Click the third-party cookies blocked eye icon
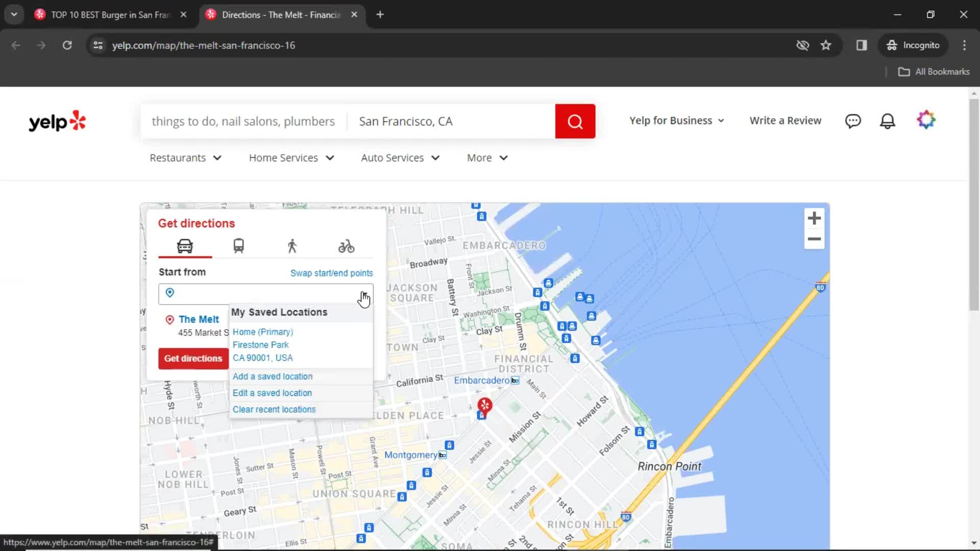 (x=802, y=45)
